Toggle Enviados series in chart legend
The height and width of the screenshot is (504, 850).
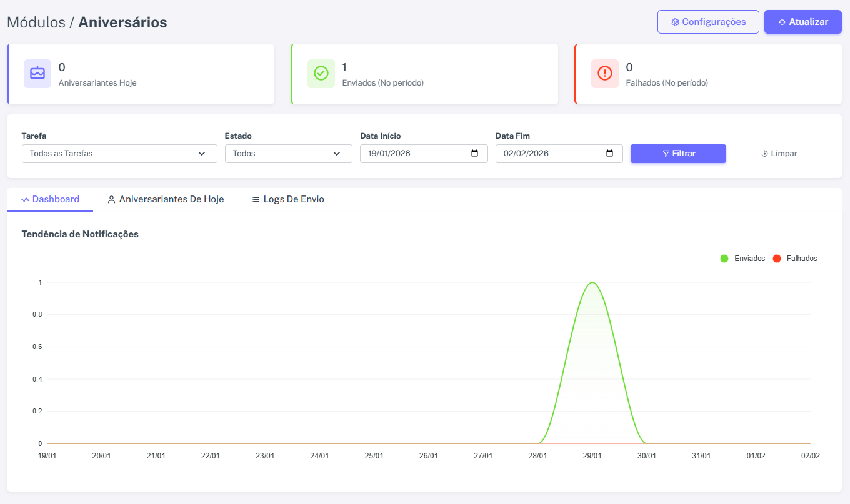click(742, 259)
